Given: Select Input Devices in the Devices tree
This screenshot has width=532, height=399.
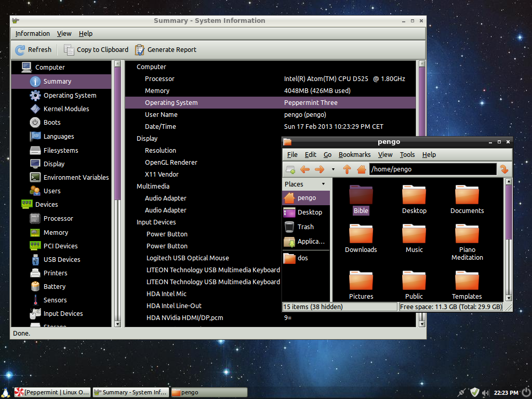Looking at the screenshot, I should click(x=61, y=313).
